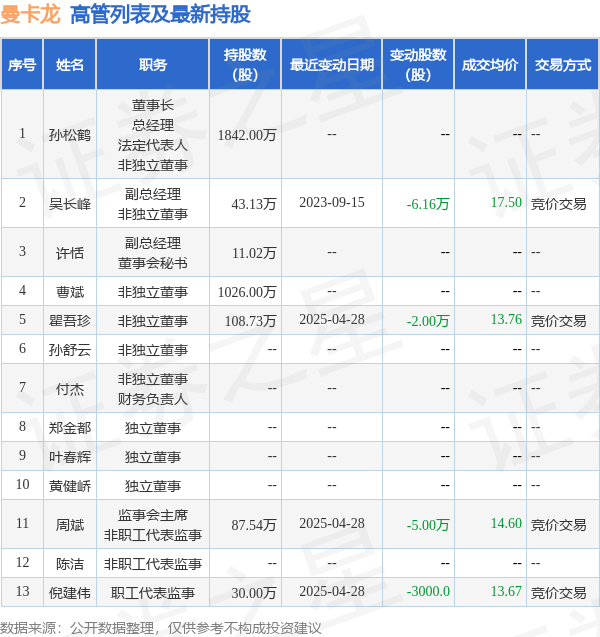This screenshot has width=600, height=637.
Task: Click row number 13
Action: click(x=22, y=591)
